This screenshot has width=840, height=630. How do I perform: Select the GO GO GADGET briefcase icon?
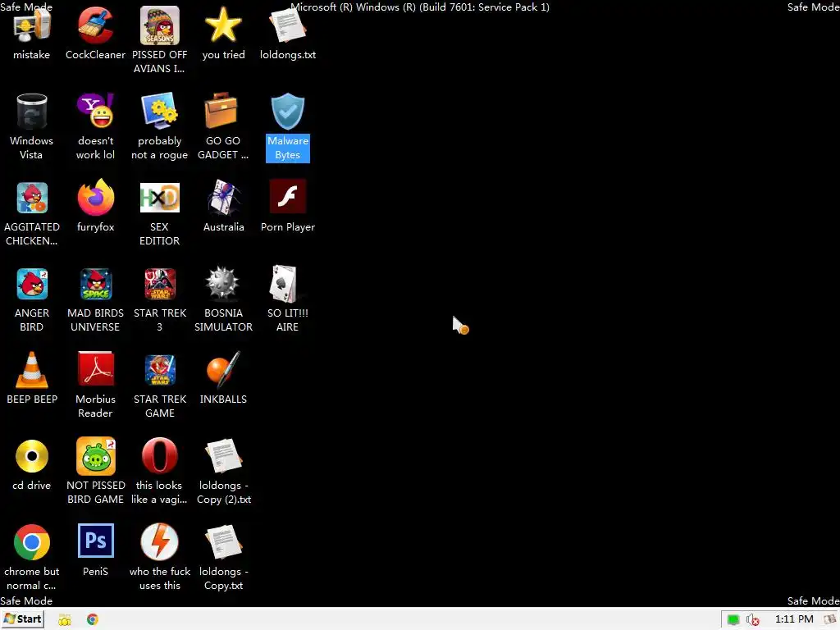[221, 112]
